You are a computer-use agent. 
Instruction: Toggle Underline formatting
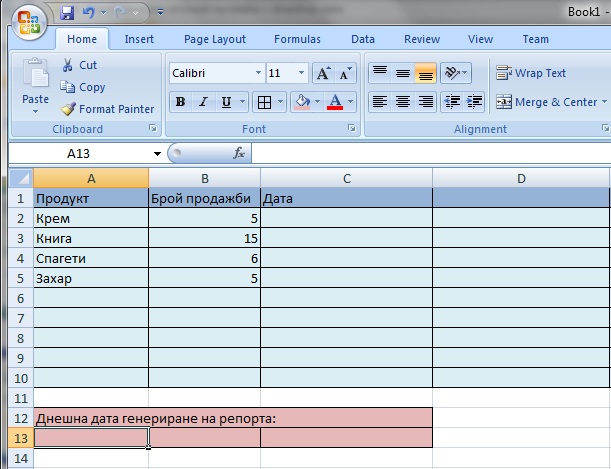tap(226, 102)
